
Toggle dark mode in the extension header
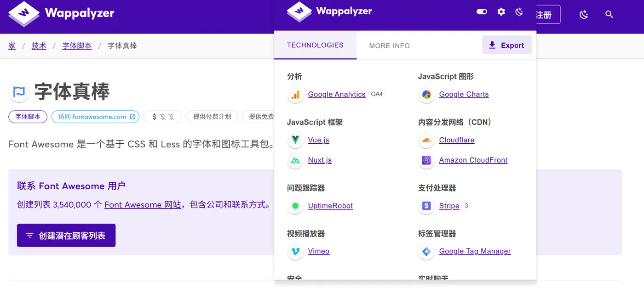[519, 12]
